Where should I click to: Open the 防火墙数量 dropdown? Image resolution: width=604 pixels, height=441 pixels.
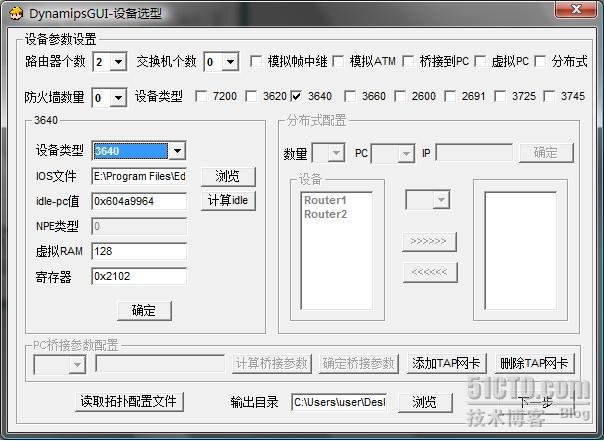point(118,98)
